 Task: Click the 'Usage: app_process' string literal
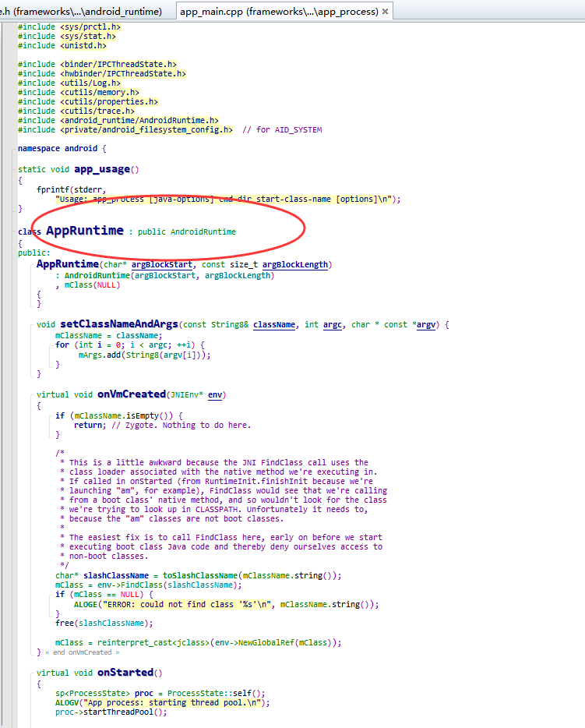coord(224,200)
